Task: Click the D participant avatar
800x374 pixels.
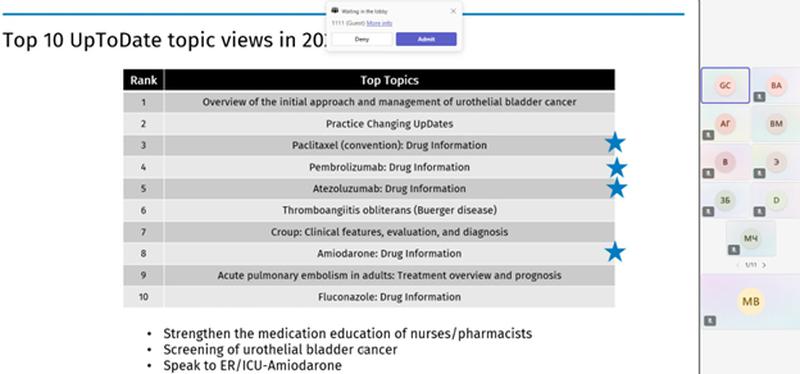Action: coord(776,200)
